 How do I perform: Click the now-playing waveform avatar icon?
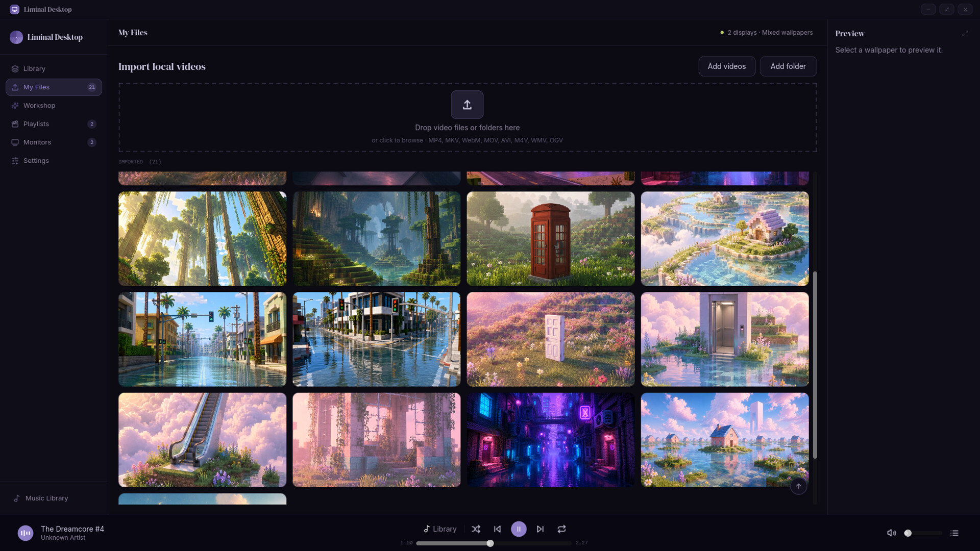[26, 533]
